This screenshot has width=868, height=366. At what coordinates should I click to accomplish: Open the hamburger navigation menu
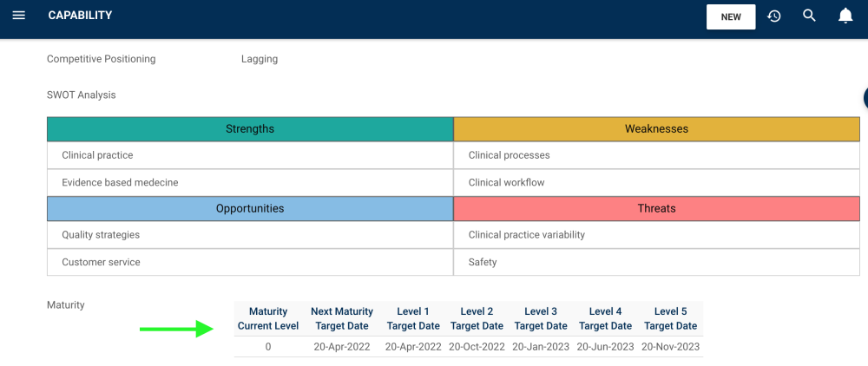click(x=18, y=16)
